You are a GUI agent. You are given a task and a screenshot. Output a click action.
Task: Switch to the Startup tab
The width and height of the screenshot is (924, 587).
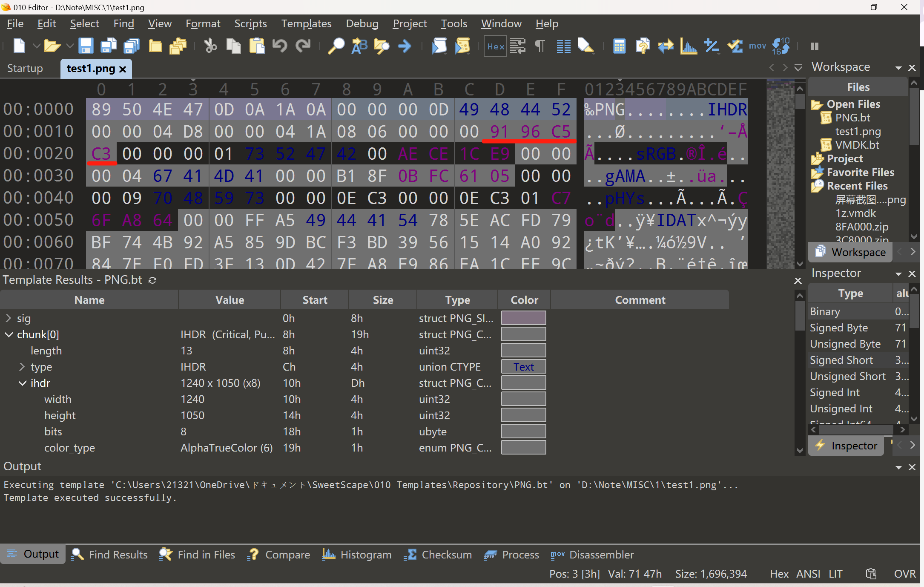25,69
